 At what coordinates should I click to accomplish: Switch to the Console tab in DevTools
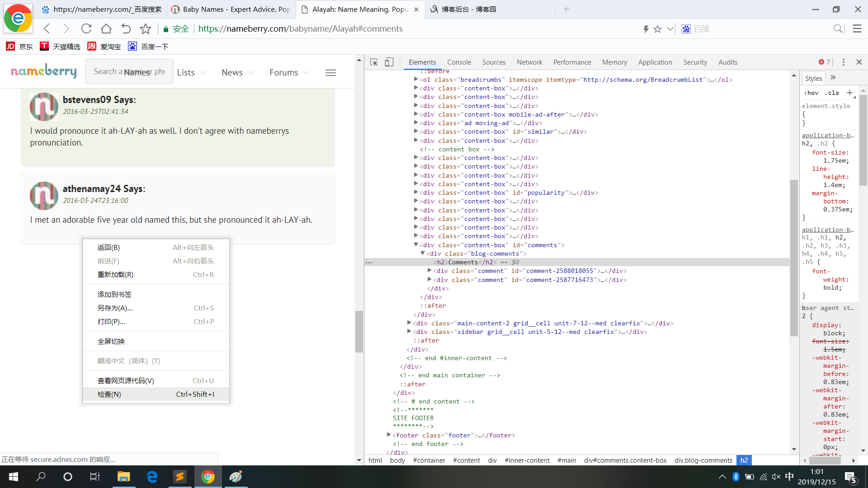(x=459, y=62)
